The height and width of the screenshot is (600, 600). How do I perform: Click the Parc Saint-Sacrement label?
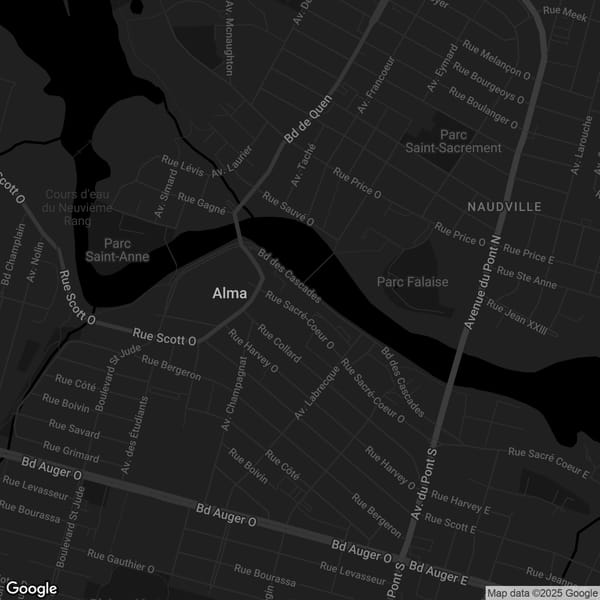[x=453, y=141]
